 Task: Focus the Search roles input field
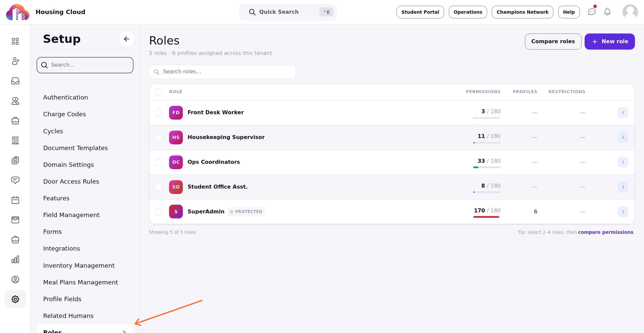pyautogui.click(x=222, y=72)
